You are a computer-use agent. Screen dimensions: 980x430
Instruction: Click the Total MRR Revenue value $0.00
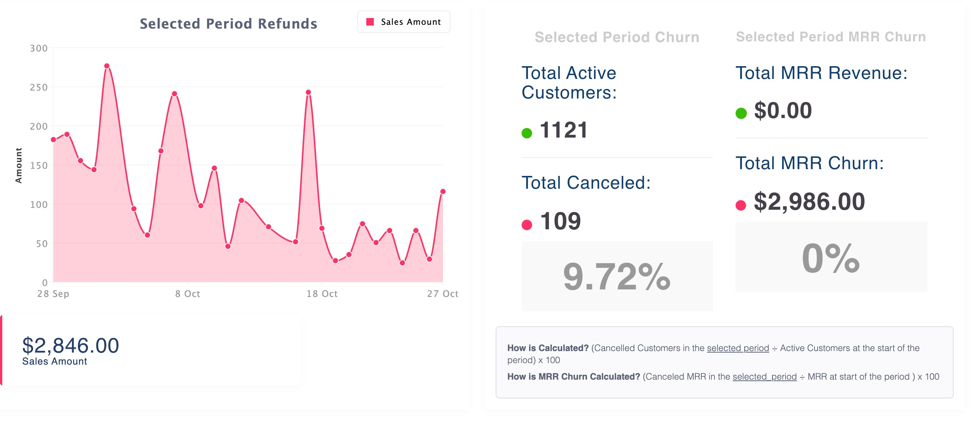pos(783,111)
